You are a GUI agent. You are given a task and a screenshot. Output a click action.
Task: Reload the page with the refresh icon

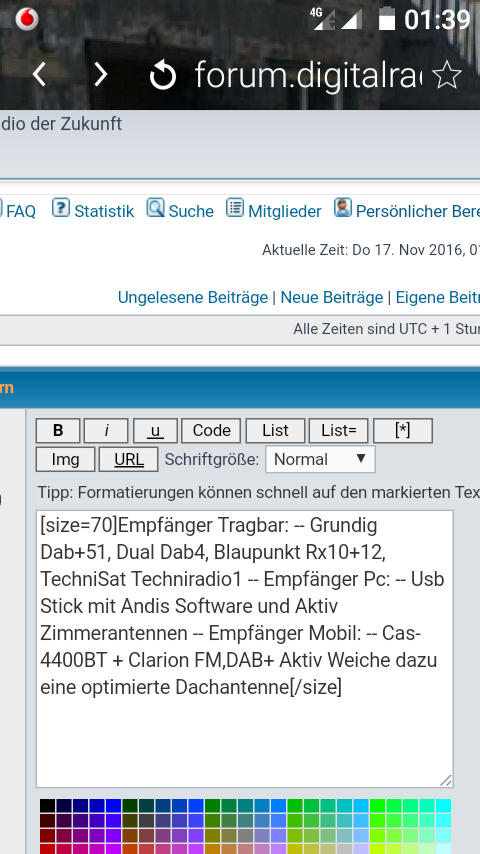163,75
